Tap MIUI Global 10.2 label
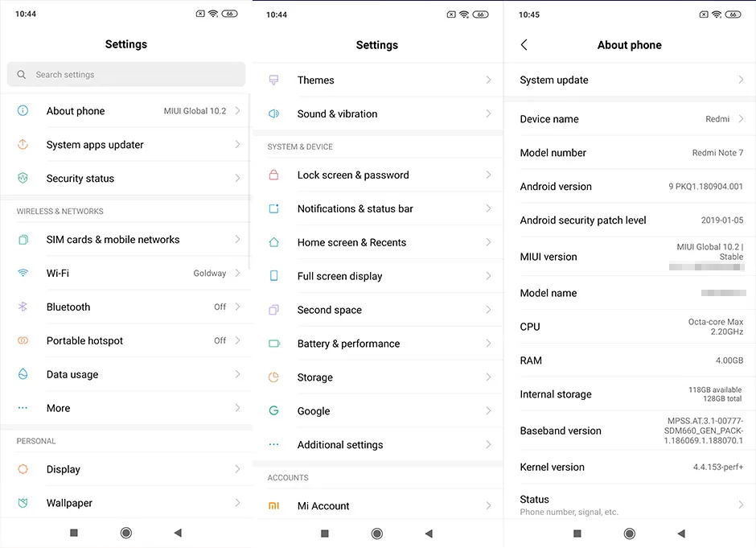Screen dimensions: 756x548 [x=195, y=111]
